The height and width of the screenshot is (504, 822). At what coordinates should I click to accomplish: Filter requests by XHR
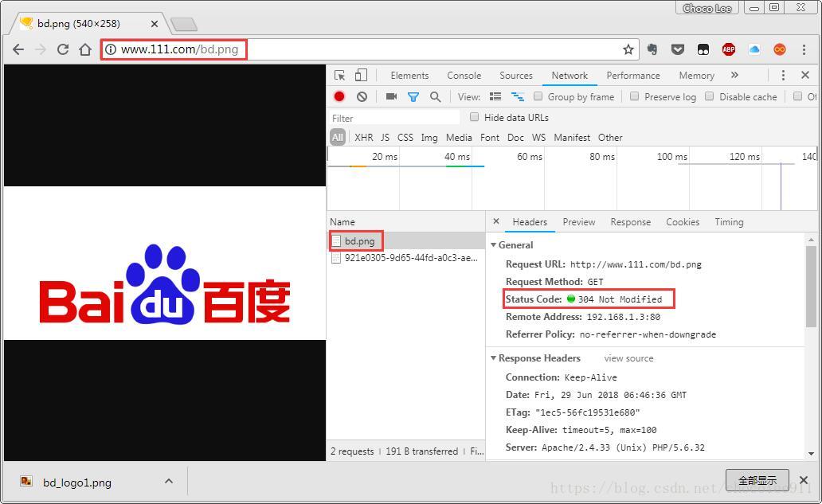point(364,137)
